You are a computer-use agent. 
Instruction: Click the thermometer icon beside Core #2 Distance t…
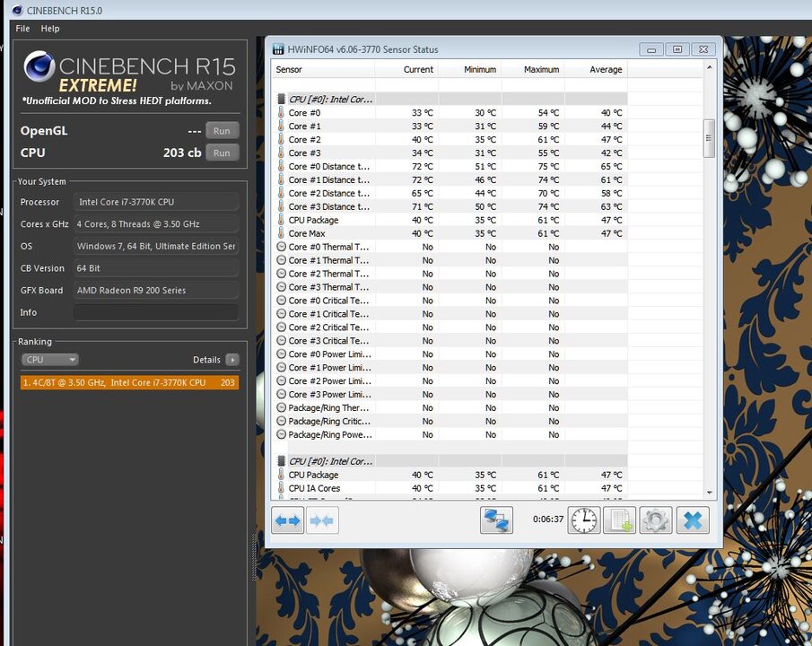point(281,193)
